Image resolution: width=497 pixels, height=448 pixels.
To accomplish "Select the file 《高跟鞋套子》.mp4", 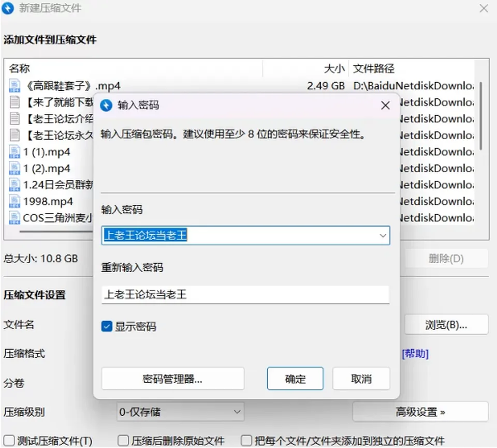I will pos(72,86).
